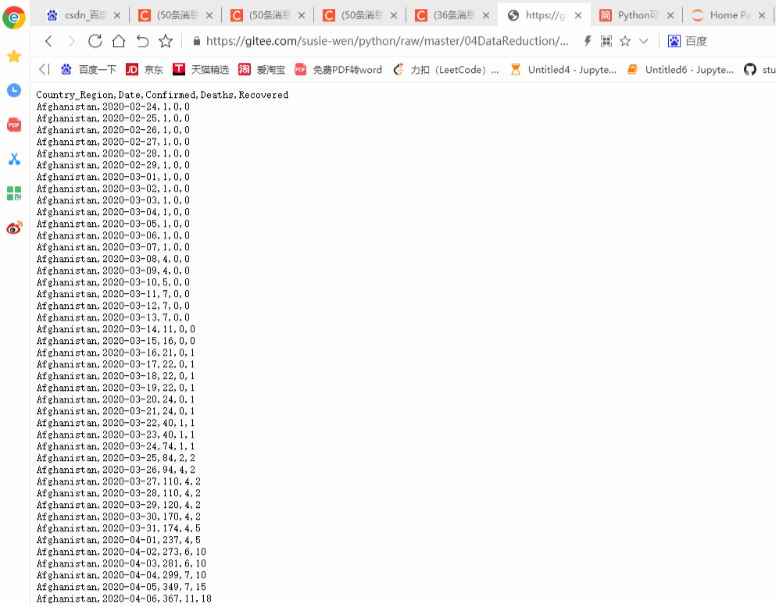Switch to the csdn_百度 tab
Image resolution: width=776 pixels, height=606 pixels.
coord(77,15)
